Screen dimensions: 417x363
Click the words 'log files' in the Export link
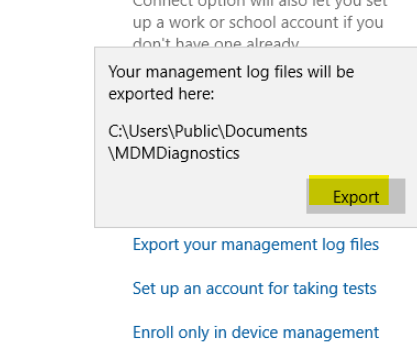[x=350, y=245]
